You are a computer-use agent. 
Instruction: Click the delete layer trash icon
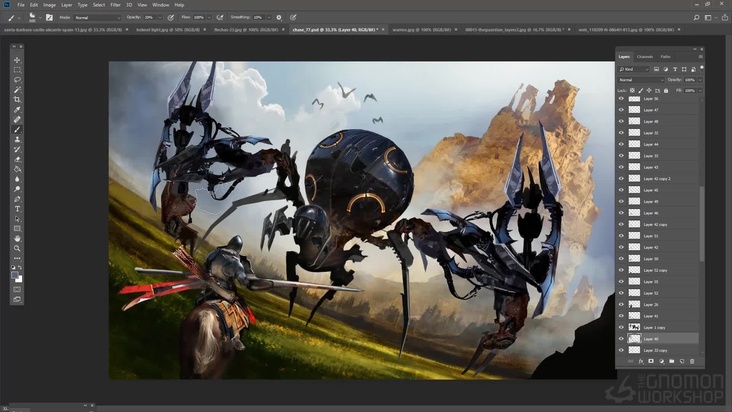click(x=692, y=361)
